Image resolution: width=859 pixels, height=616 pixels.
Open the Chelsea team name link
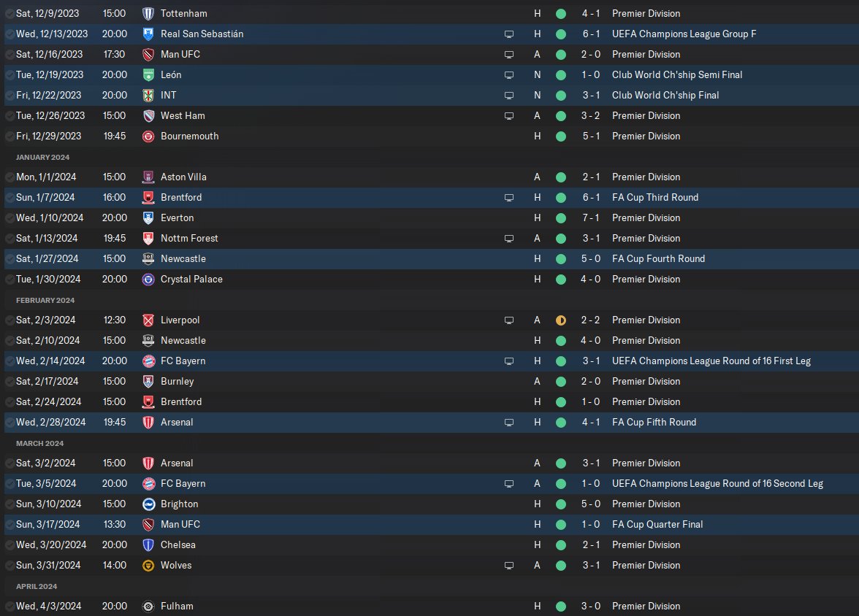178,544
